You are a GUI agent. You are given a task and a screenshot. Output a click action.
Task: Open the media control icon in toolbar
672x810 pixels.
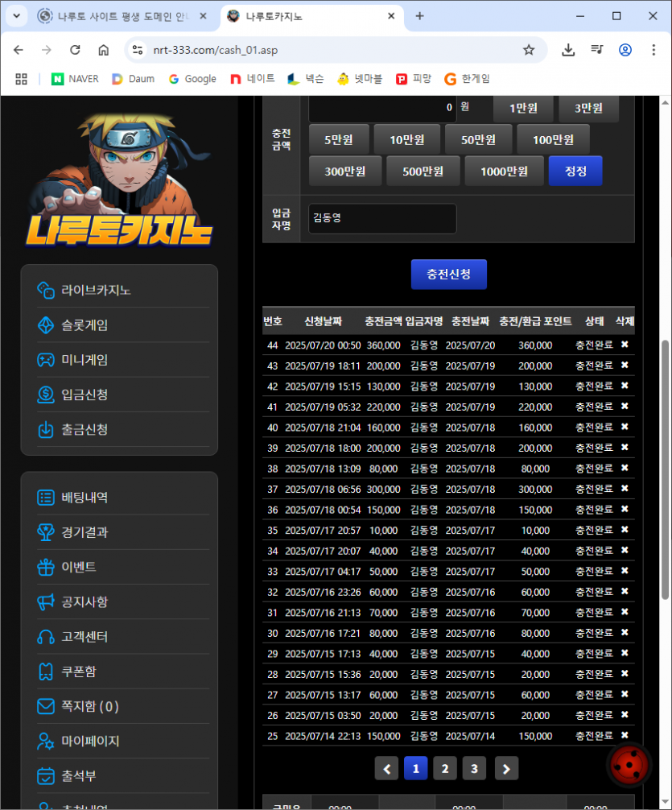click(596, 50)
